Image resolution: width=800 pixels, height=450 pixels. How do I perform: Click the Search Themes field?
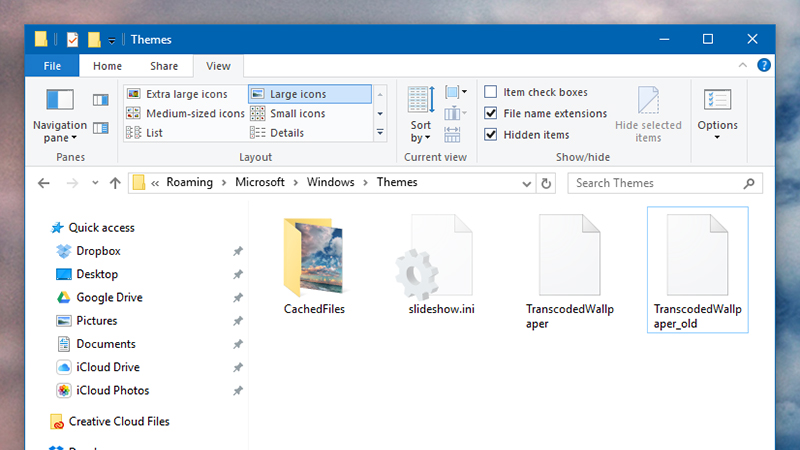coord(665,183)
